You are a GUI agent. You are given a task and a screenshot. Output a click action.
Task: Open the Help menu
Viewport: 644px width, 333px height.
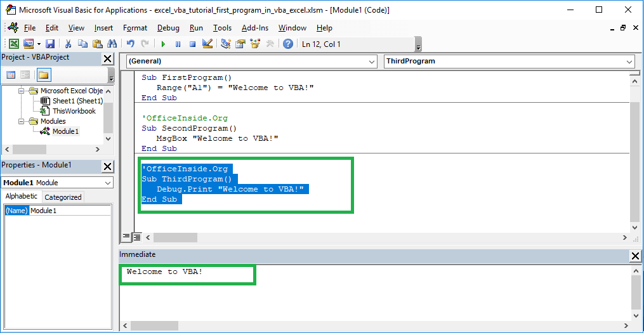pyautogui.click(x=324, y=28)
